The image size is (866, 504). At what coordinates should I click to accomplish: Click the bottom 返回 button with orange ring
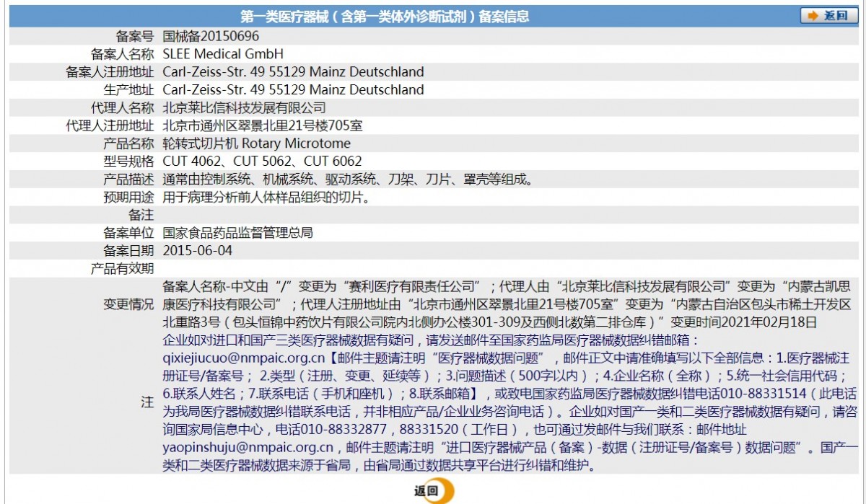[433, 492]
